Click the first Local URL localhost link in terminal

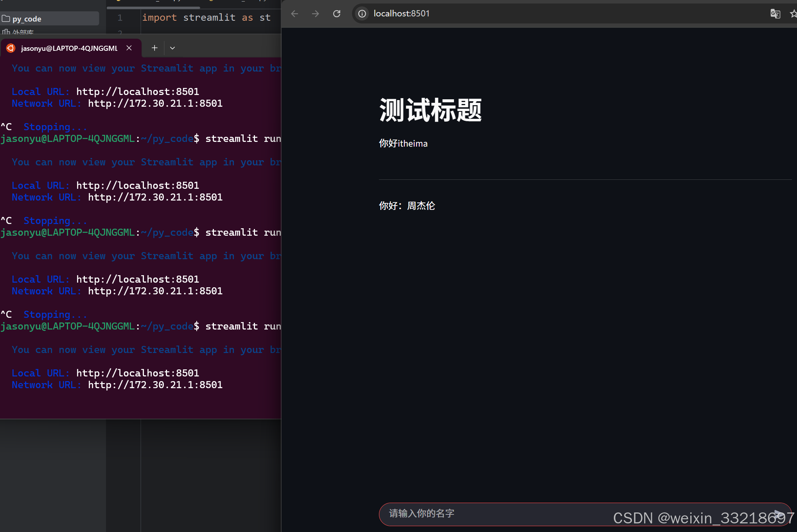138,91
